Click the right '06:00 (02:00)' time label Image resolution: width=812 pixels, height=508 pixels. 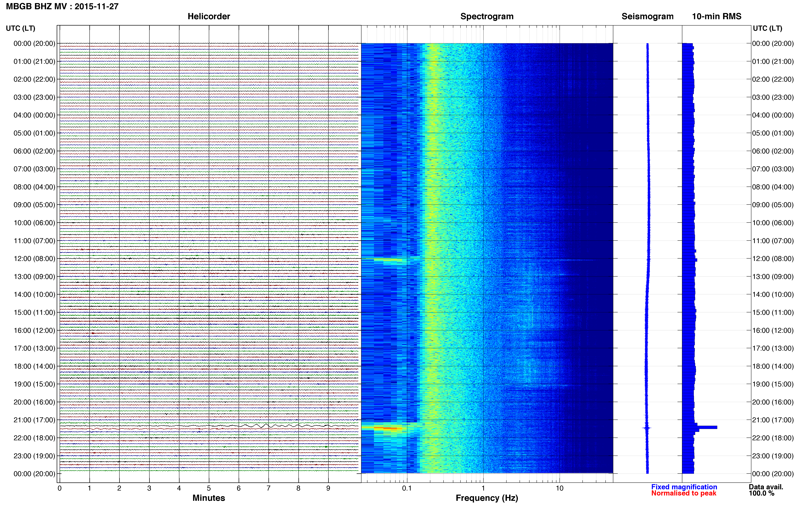tap(773, 151)
